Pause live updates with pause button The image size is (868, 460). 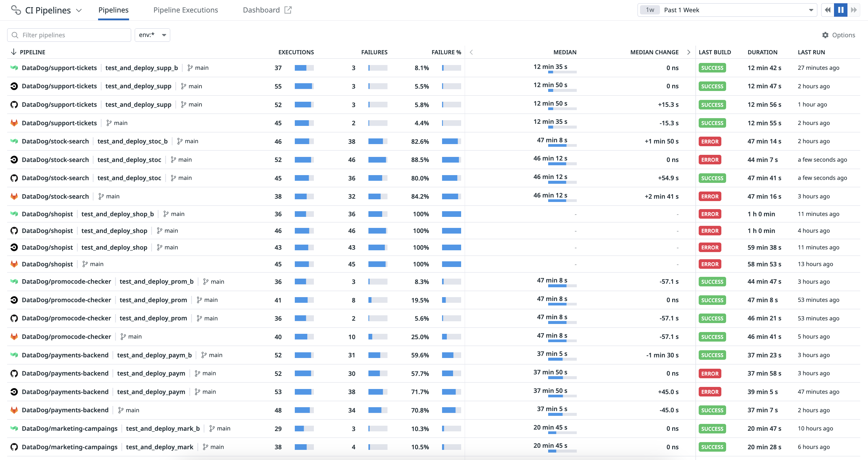tap(841, 10)
